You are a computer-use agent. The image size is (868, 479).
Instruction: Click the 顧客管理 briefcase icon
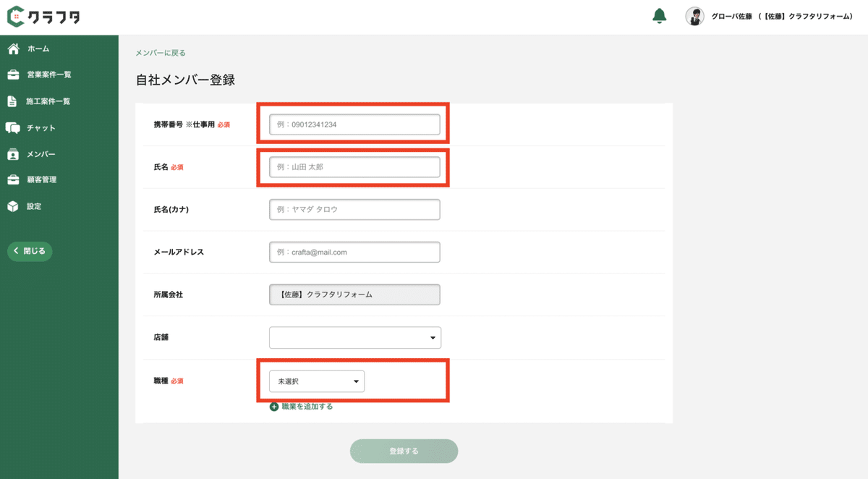coord(13,179)
